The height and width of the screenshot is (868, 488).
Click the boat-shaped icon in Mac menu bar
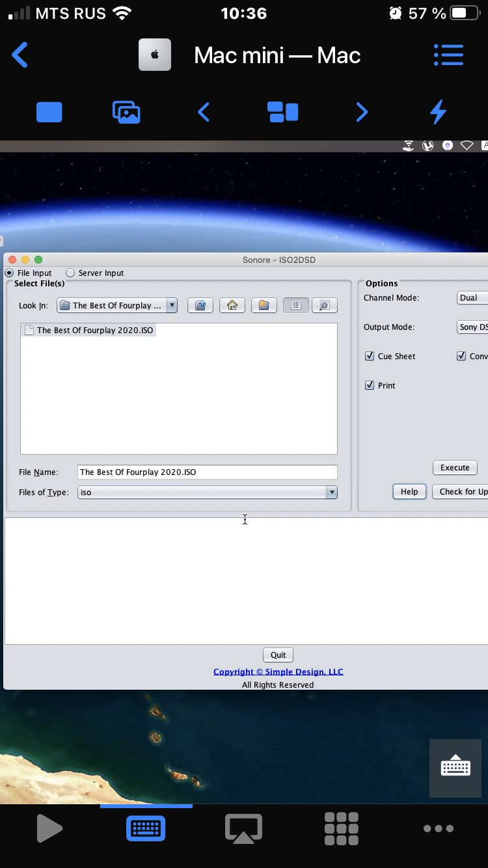[409, 146]
